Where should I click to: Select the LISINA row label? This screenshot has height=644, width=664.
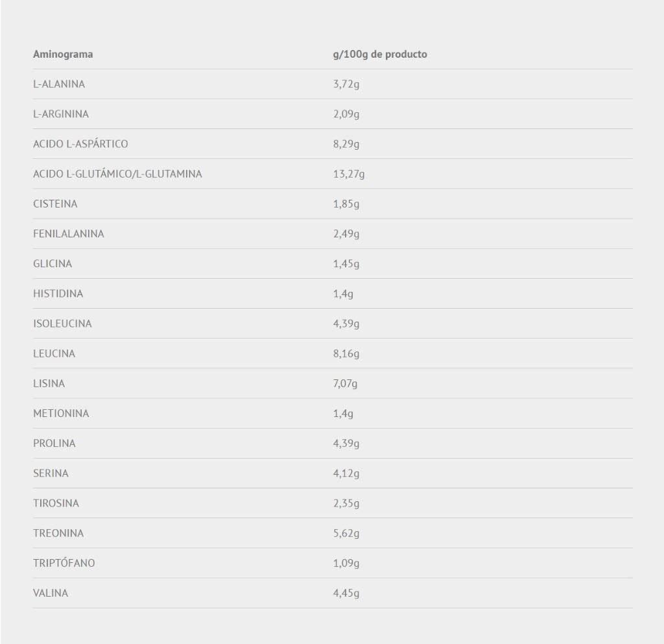coord(49,383)
